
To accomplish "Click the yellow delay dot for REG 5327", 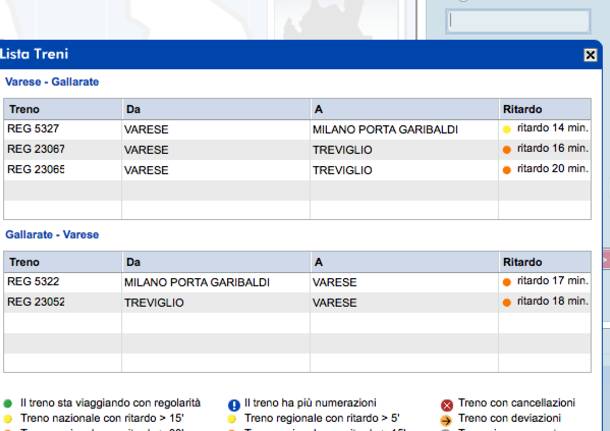I will click(507, 129).
